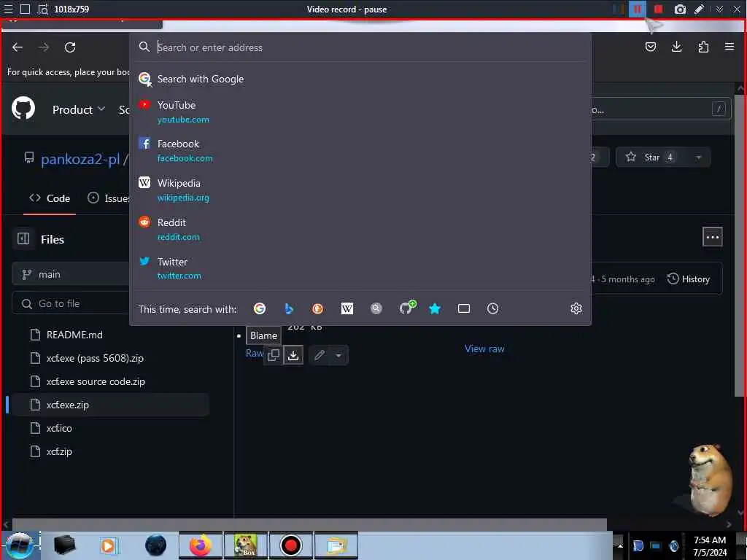Open the YouTube suggestion
Image resolution: width=747 pixels, height=560 pixels.
360,112
